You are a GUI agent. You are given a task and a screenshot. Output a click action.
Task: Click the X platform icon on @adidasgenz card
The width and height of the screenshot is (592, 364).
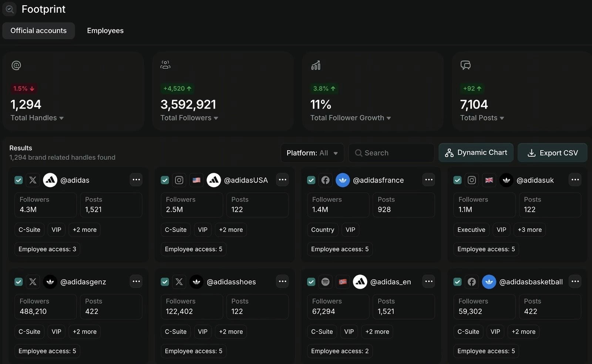click(33, 282)
